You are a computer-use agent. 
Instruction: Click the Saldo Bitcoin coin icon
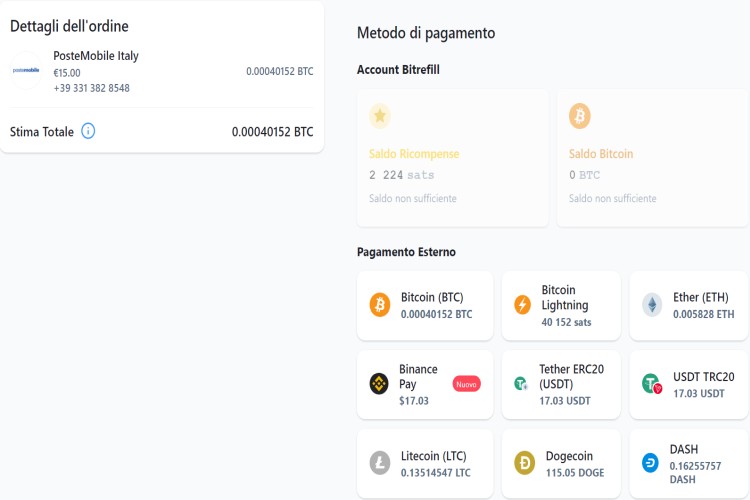580,116
